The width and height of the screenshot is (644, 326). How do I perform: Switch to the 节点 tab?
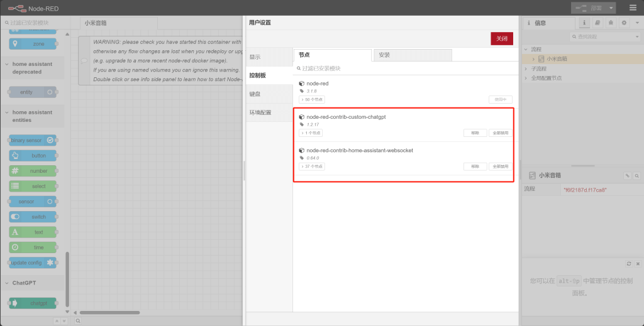(x=333, y=55)
